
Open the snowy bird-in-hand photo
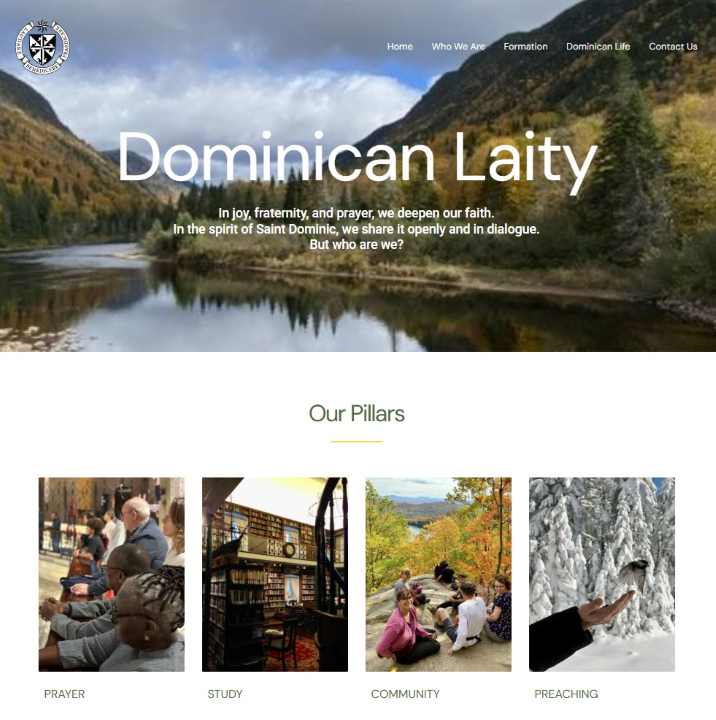coord(602,574)
